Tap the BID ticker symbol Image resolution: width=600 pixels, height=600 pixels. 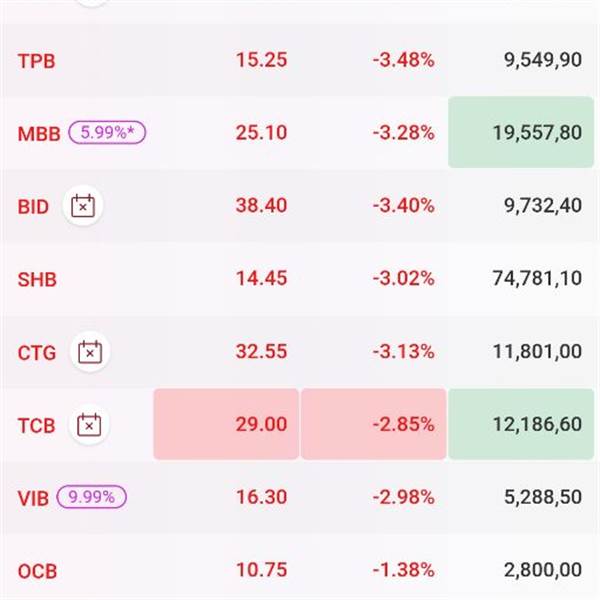(33, 206)
